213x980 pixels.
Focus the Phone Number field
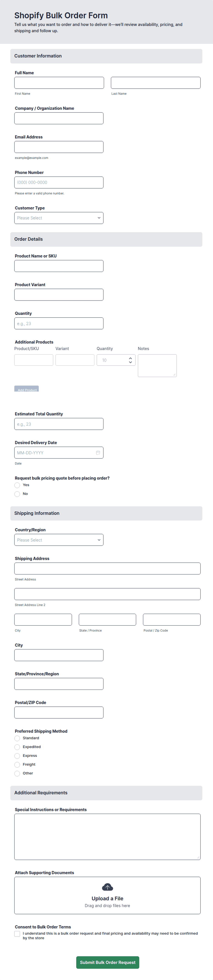[59, 183]
